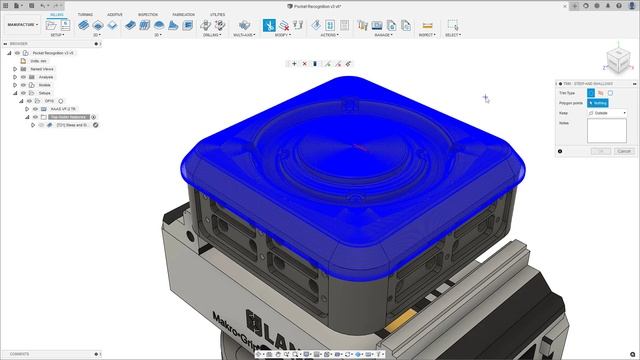Click the Polygon points Nothing selection button

pos(598,103)
